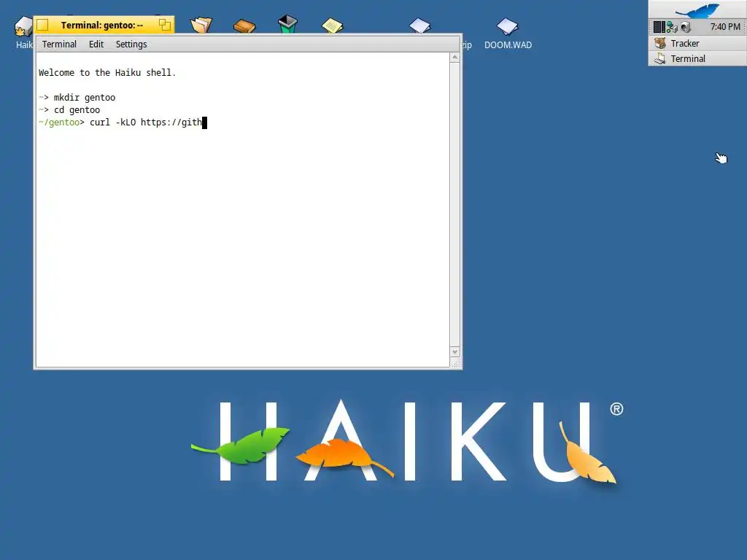The width and height of the screenshot is (747, 560).
Task: Click the Trash can desktop icon
Action: pos(287,24)
